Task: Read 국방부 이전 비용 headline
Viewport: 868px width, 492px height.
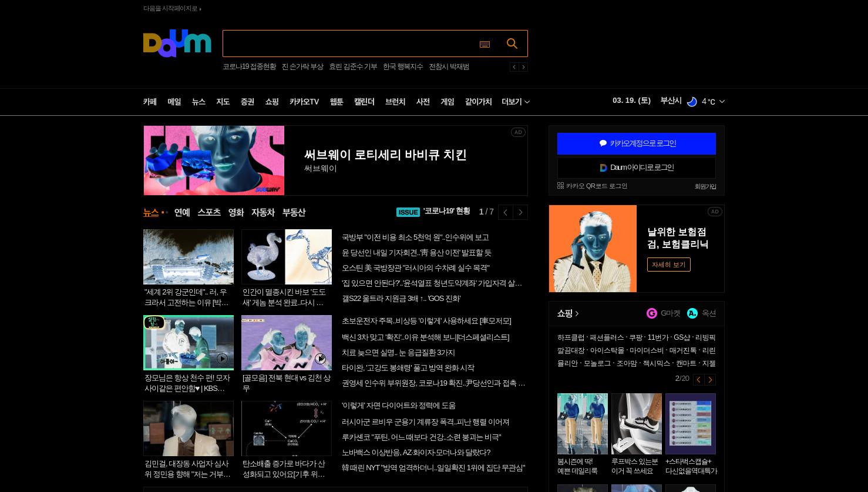Action: (415, 237)
